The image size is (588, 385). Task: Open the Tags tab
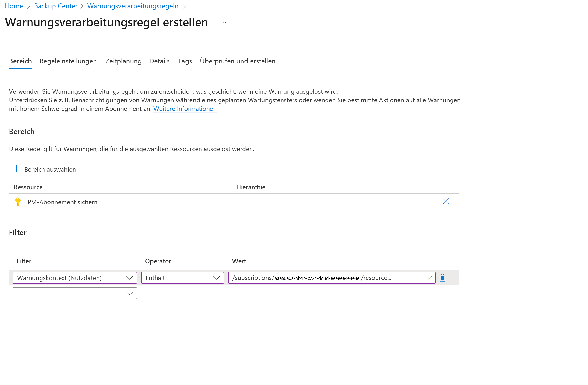click(185, 61)
